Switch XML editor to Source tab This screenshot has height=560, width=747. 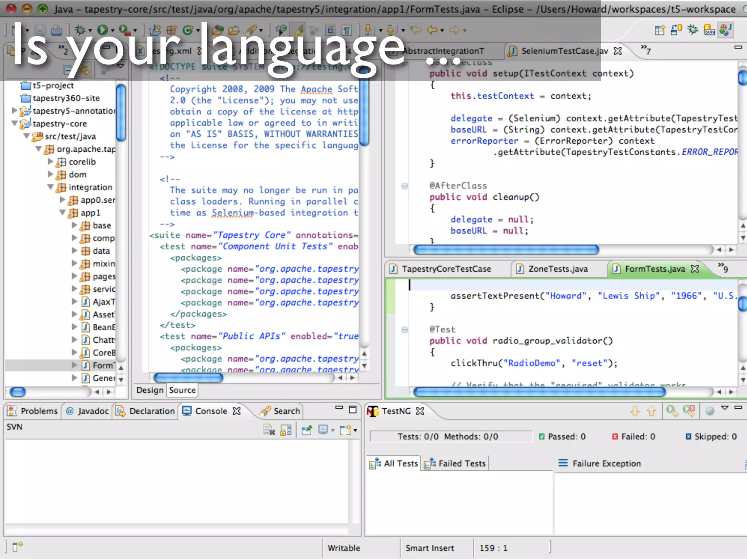182,390
